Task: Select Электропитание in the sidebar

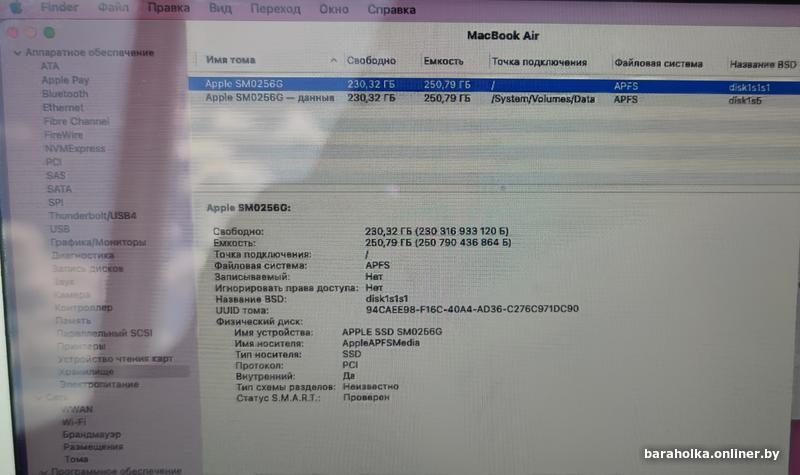Action: pyautogui.click(x=98, y=384)
